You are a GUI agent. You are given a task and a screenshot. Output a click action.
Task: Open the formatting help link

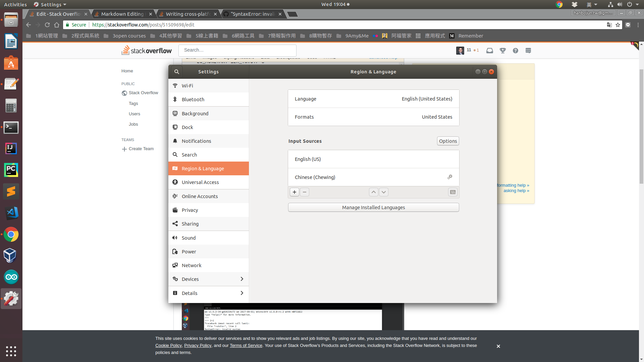point(513,185)
